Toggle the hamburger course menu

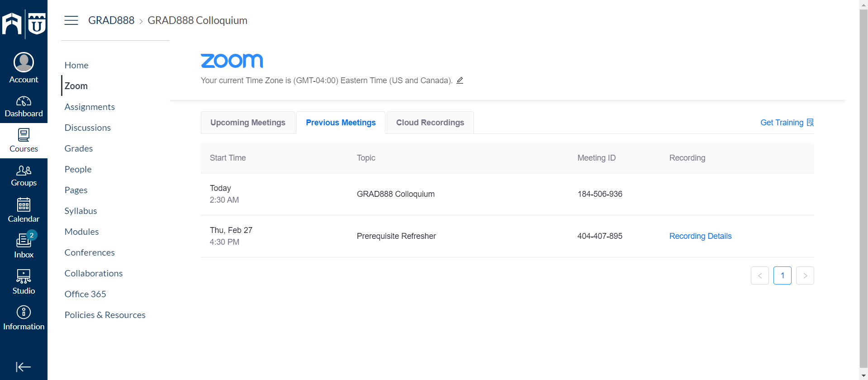pyautogui.click(x=71, y=20)
